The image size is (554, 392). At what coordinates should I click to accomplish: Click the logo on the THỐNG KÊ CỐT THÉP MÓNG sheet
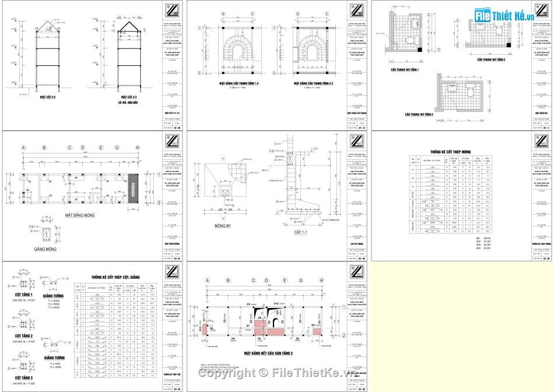(542, 141)
